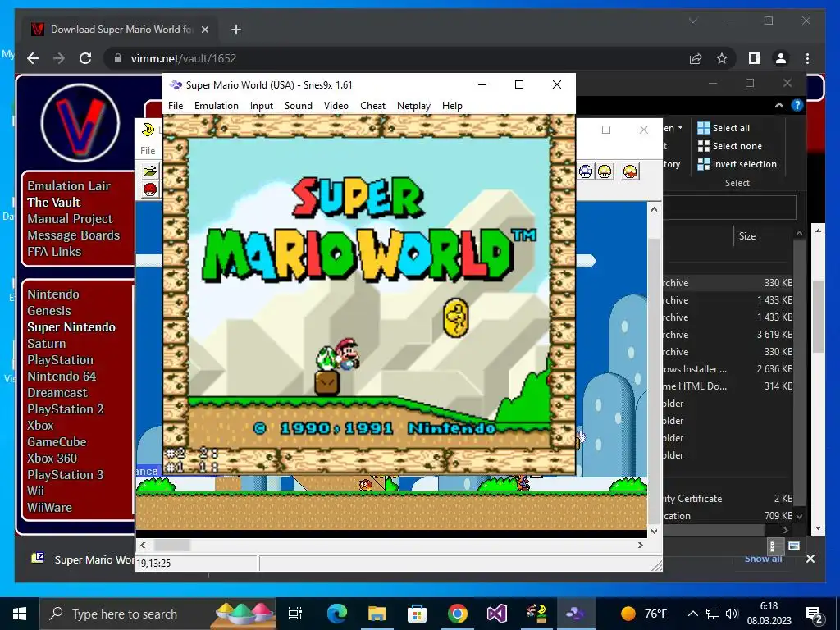
Task: Click Select all in File Explorer ribbon
Action: pyautogui.click(x=724, y=127)
